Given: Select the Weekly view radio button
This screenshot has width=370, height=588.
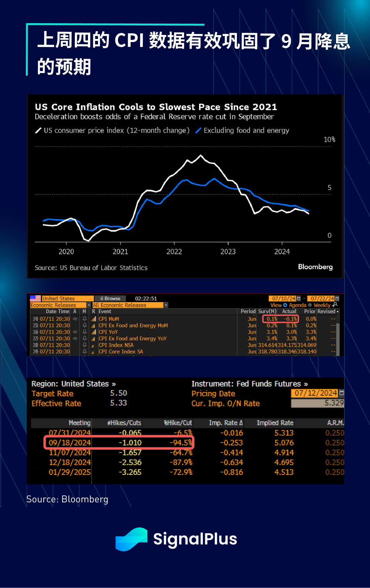Looking at the screenshot, I should click(x=310, y=305).
